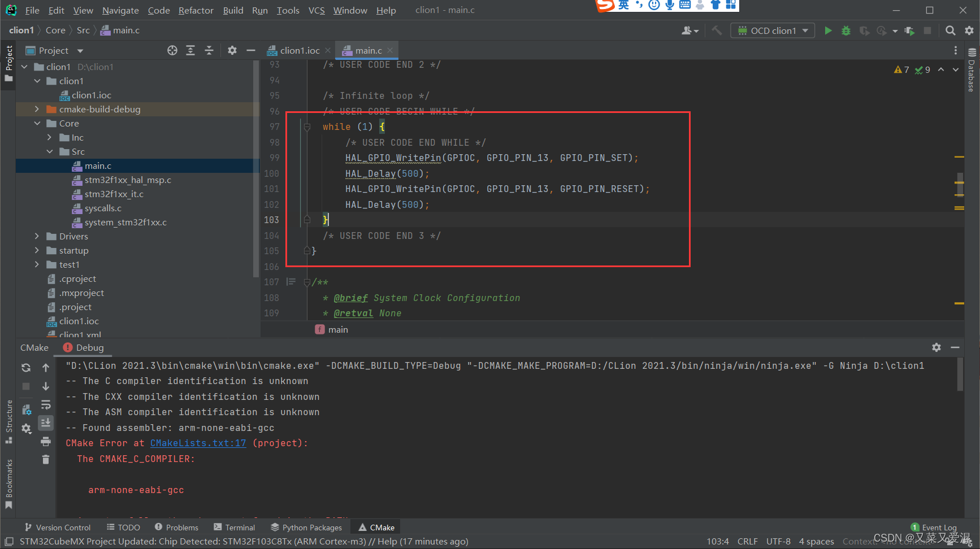
Task: Change file encoding UTF-8 in status bar
Action: 778,541
